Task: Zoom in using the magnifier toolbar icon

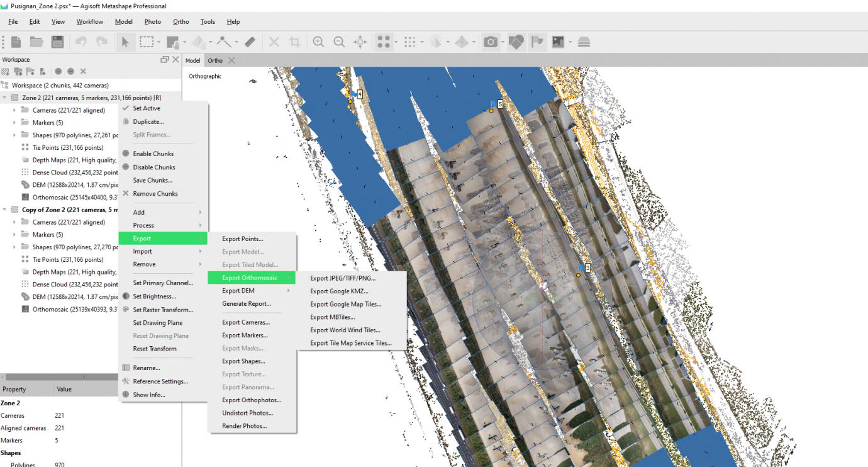Action: [319, 42]
